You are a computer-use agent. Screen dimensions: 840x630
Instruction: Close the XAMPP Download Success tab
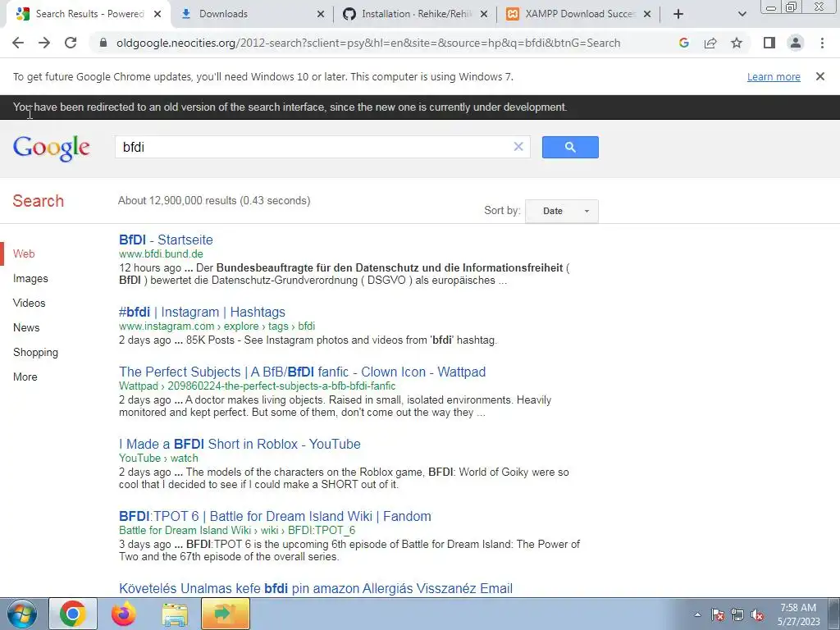coord(647,14)
